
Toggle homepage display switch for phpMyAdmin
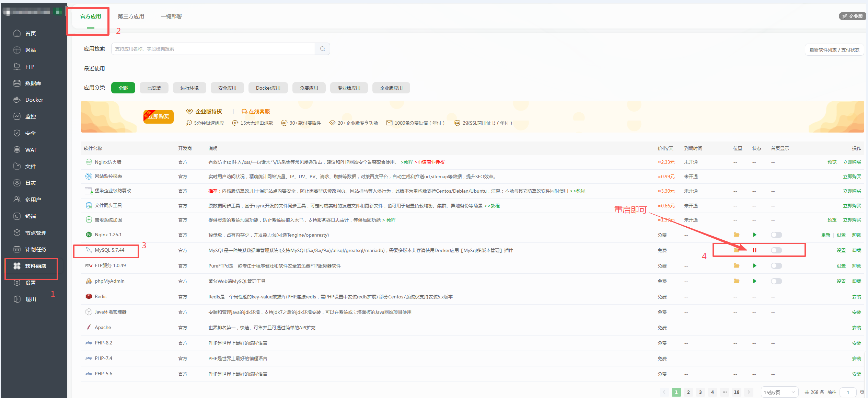(776, 281)
